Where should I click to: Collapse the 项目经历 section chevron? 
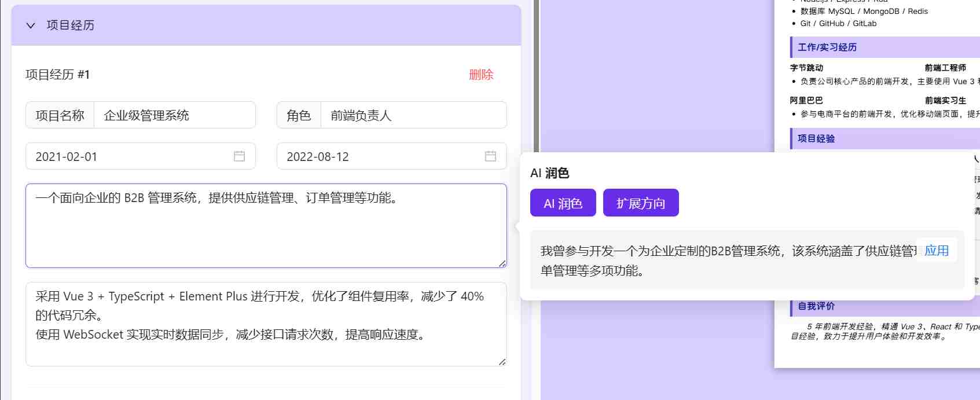[x=31, y=25]
